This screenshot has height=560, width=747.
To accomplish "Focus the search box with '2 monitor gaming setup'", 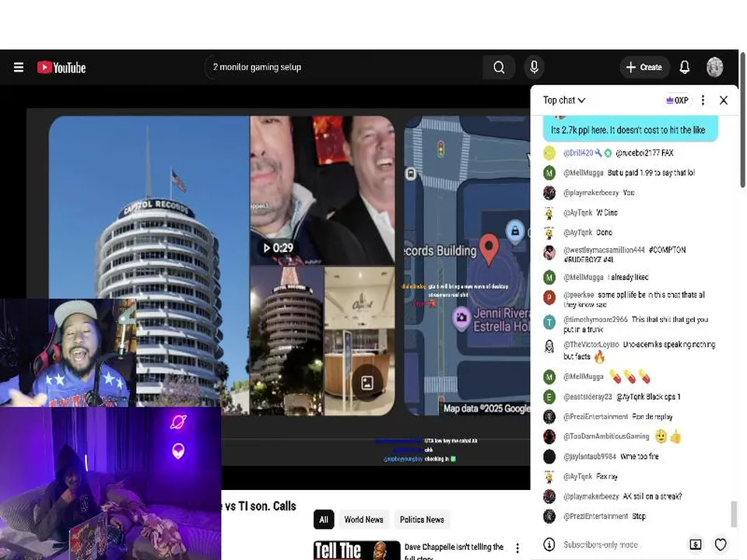I will coord(344,67).
